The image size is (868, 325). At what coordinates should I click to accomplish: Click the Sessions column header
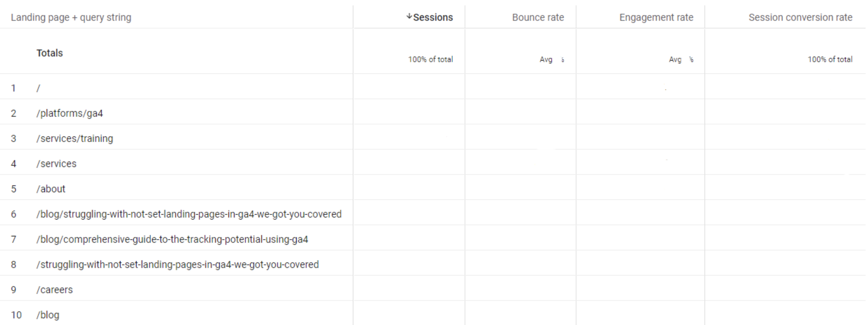(x=433, y=17)
